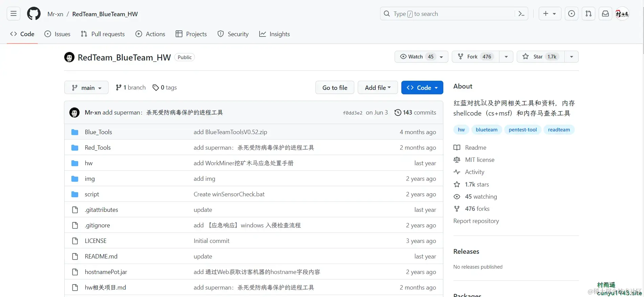Click the commit author avatar of Mr-xn
Viewport: 644px width, 297px height.
tap(74, 113)
